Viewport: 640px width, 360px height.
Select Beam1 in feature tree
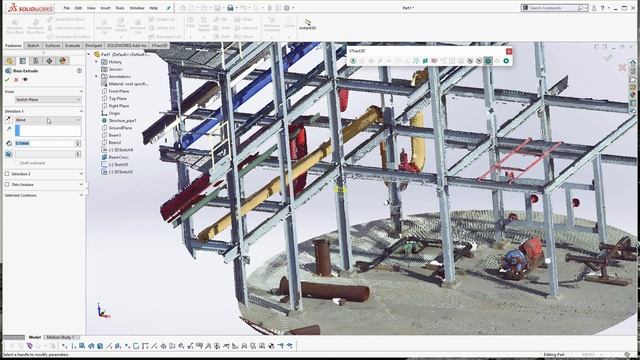(x=115, y=135)
